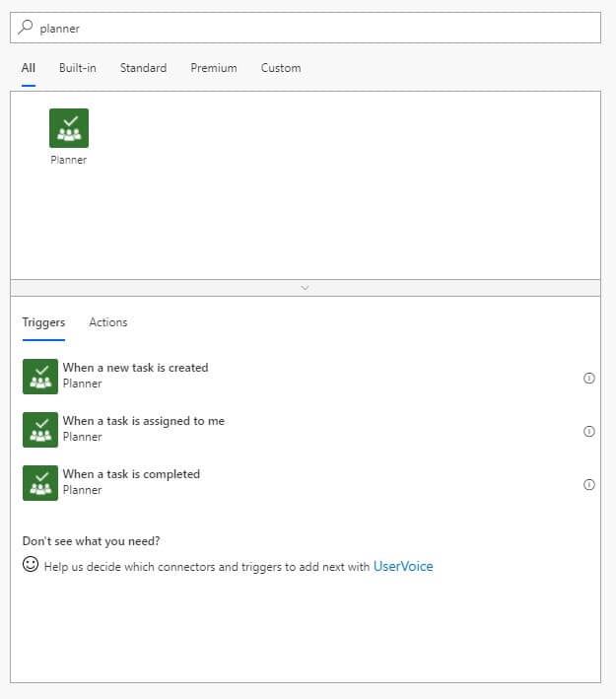The width and height of the screenshot is (616, 699).
Task: Click the search magnifier icon
Action: (26, 28)
